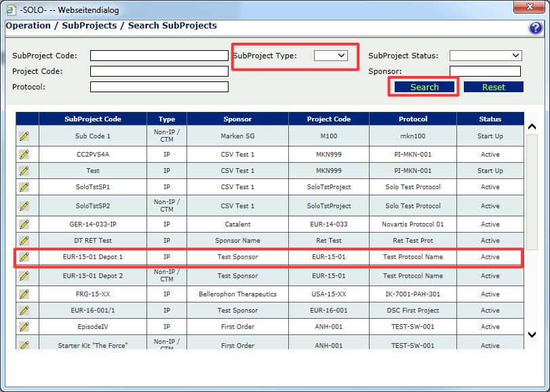Focus the Sponsor input field
550x392 pixels.
(485, 71)
